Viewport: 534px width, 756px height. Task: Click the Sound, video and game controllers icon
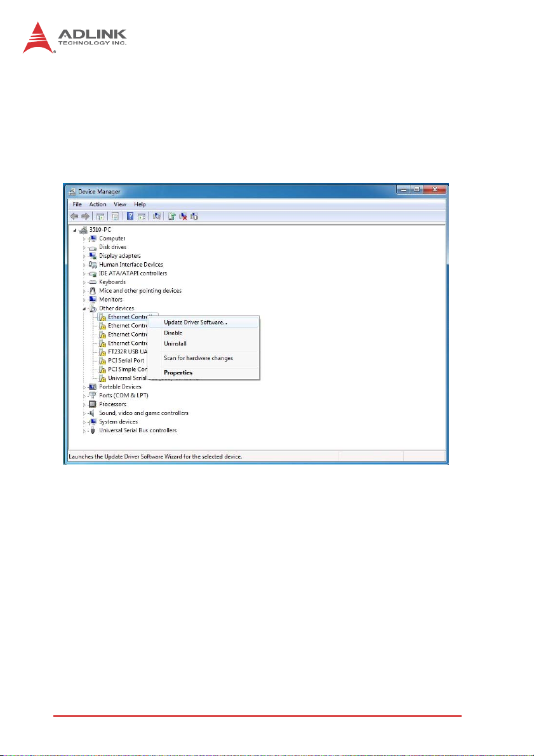93,413
